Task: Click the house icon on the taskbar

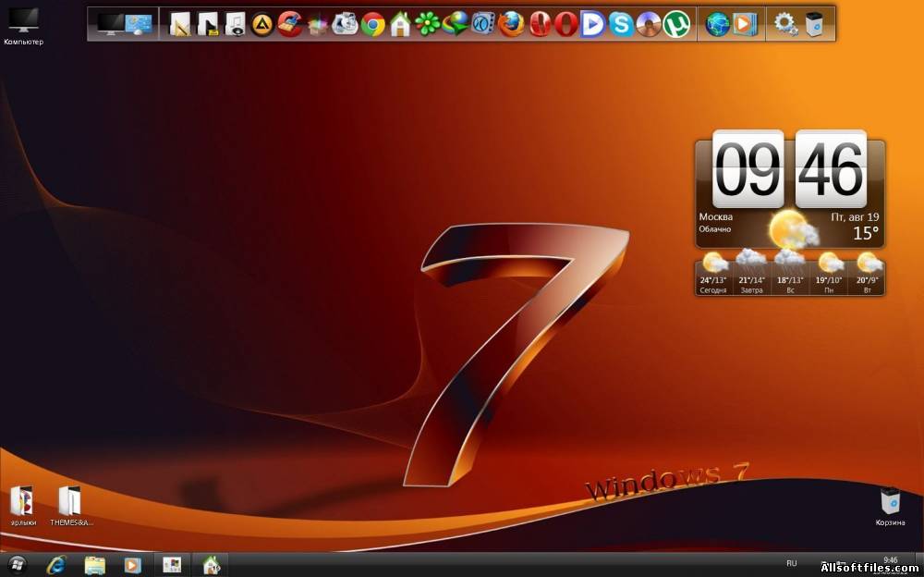Action: 211,565
